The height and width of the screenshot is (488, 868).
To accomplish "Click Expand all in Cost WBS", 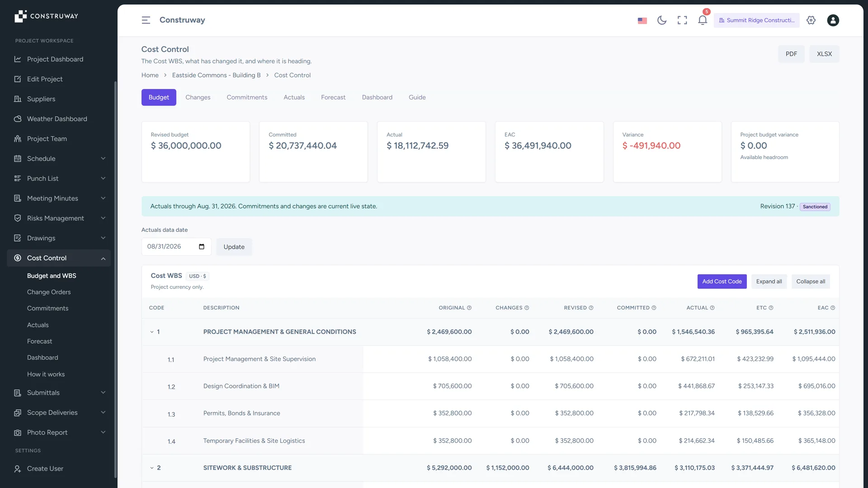I will [769, 282].
